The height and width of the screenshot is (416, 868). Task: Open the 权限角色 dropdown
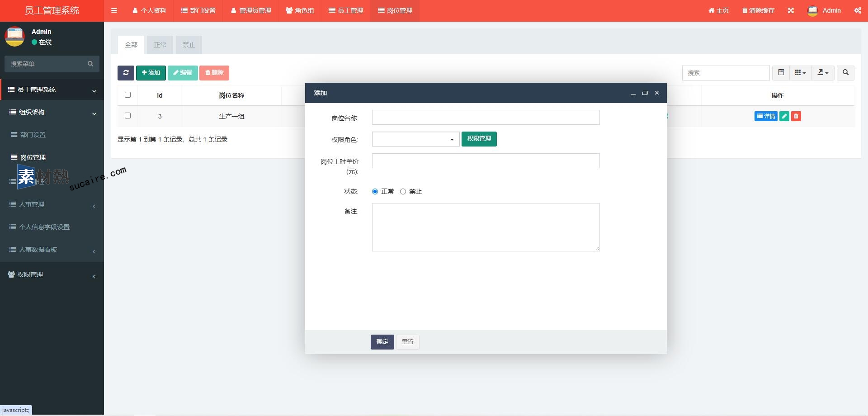[x=415, y=139]
